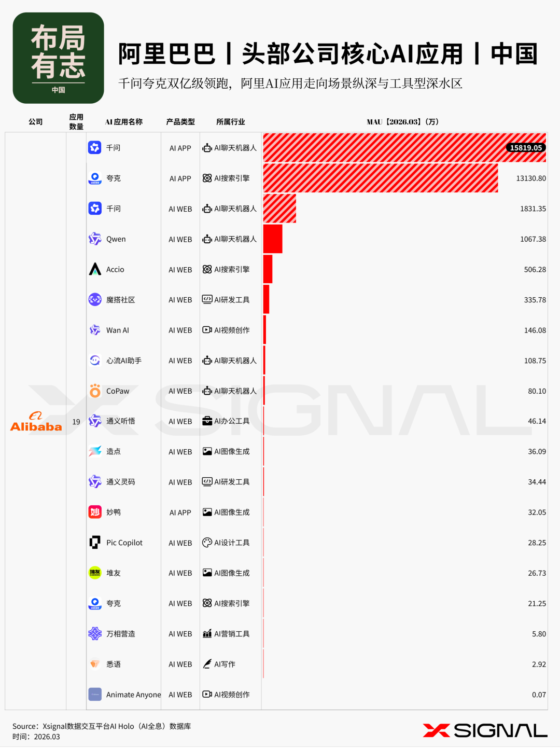Select the 堆友 yellow-green icon
The width and height of the screenshot is (560, 748).
point(95,573)
